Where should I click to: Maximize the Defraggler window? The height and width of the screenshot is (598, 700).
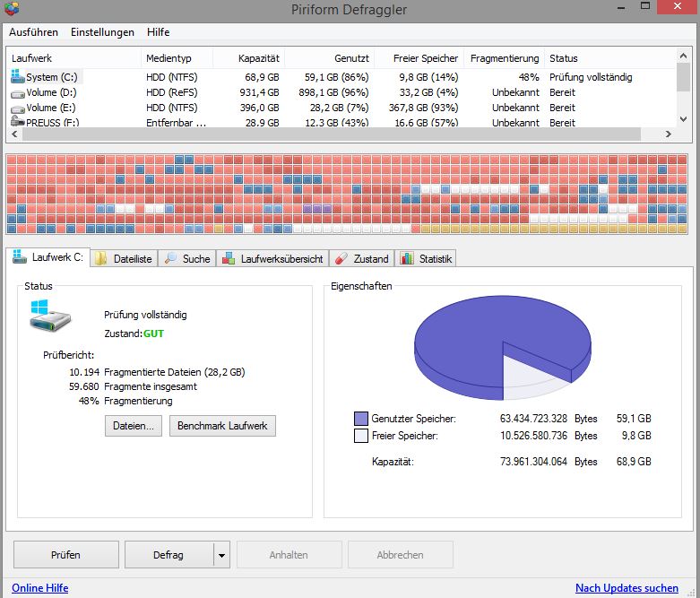pyautogui.click(x=645, y=6)
